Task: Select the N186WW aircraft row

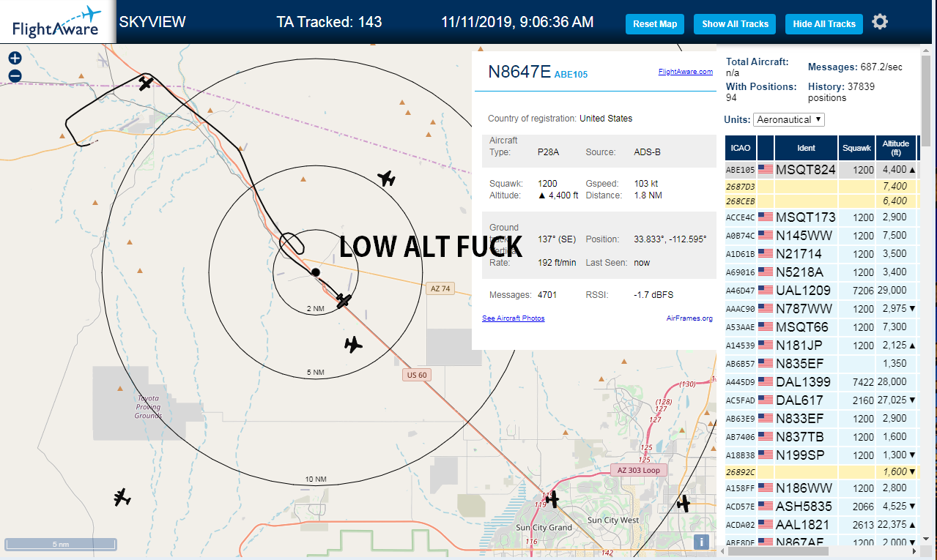Action: [x=821, y=488]
